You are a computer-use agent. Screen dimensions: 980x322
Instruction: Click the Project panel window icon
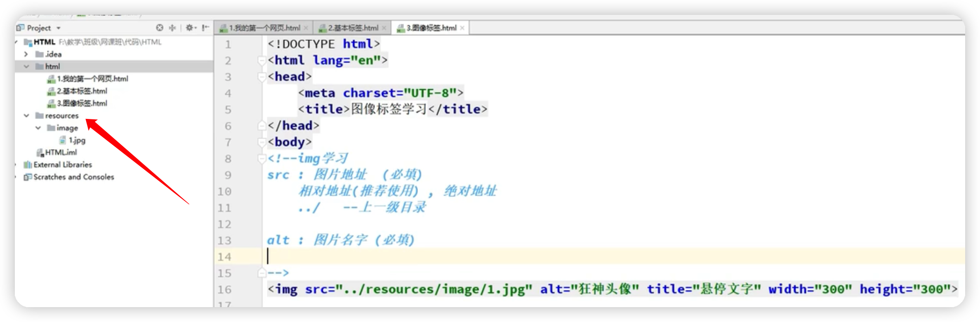pyautogui.click(x=20, y=28)
